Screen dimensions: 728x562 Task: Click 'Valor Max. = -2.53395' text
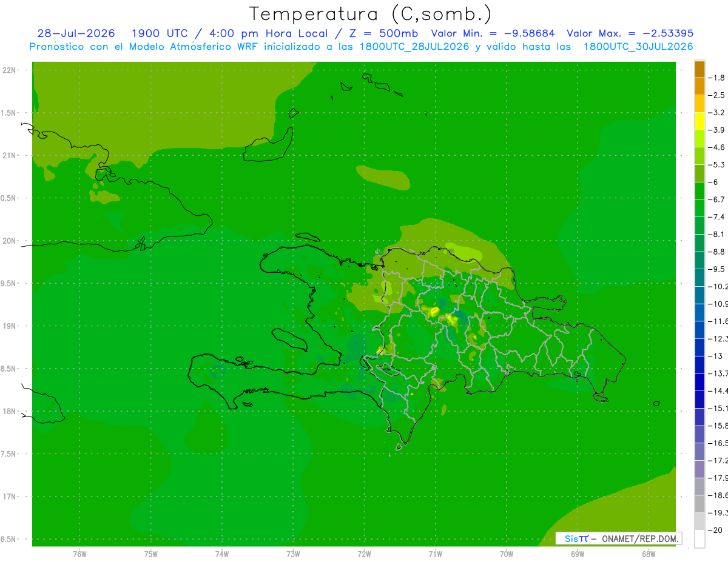click(x=630, y=33)
